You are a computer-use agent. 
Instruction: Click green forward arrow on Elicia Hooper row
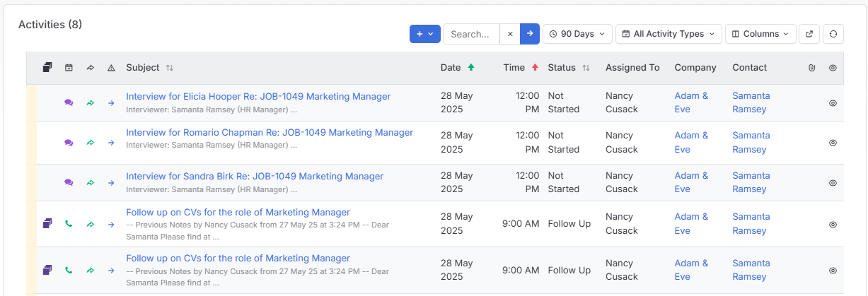pos(90,102)
